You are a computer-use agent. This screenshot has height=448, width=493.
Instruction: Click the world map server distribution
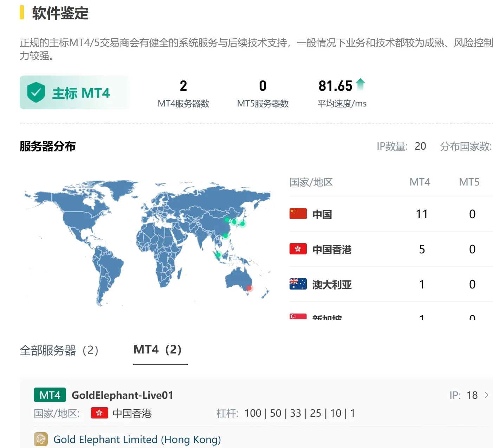148,243
